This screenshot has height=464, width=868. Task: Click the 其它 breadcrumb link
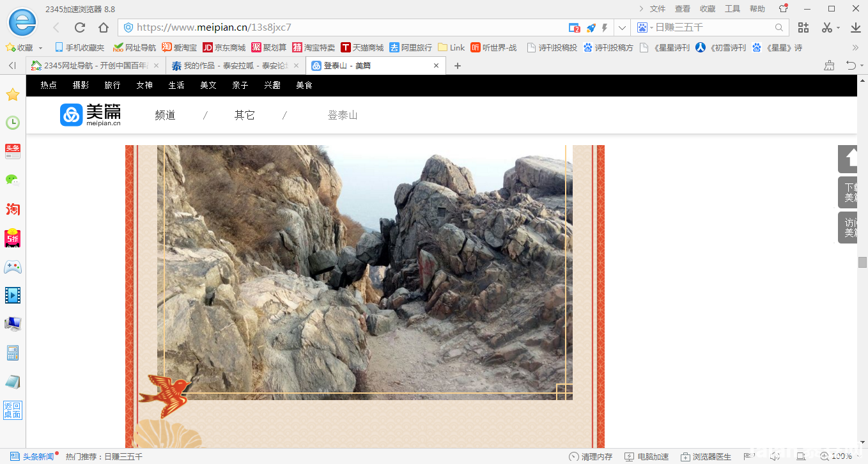pos(244,115)
